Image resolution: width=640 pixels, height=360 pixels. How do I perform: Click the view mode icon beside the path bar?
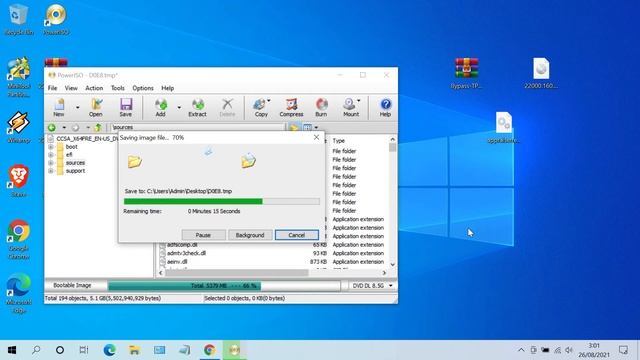click(x=308, y=127)
